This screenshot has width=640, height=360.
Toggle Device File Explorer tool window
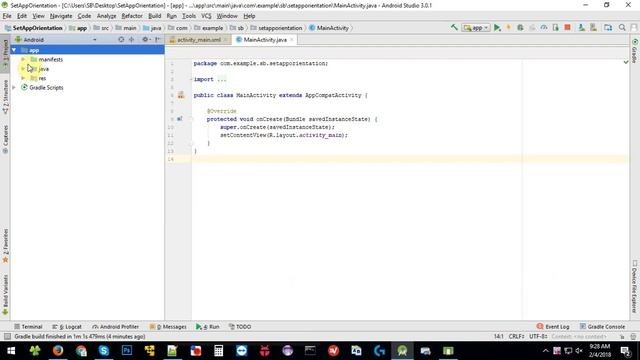635,287
